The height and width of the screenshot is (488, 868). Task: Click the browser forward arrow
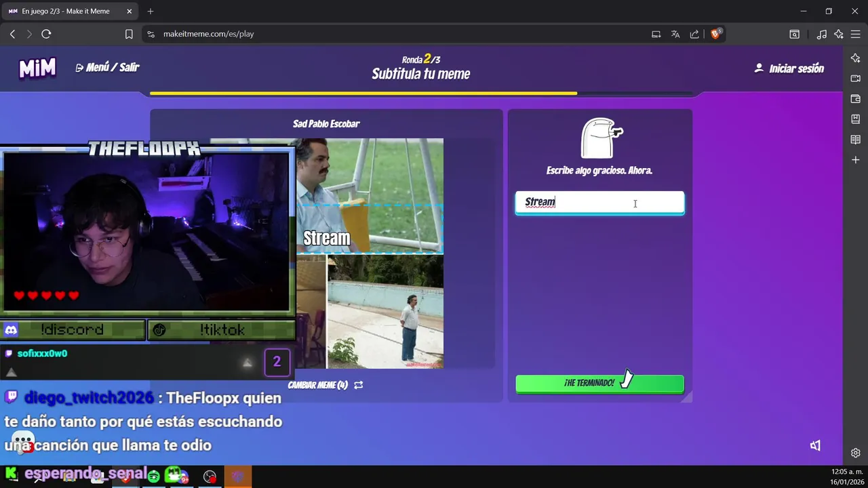point(29,34)
